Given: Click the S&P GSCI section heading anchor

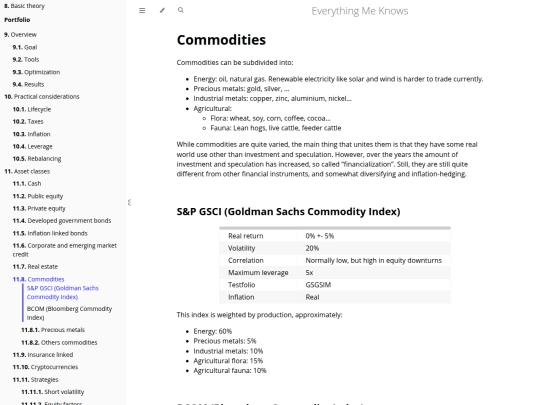Looking at the screenshot, I should coord(288,211).
